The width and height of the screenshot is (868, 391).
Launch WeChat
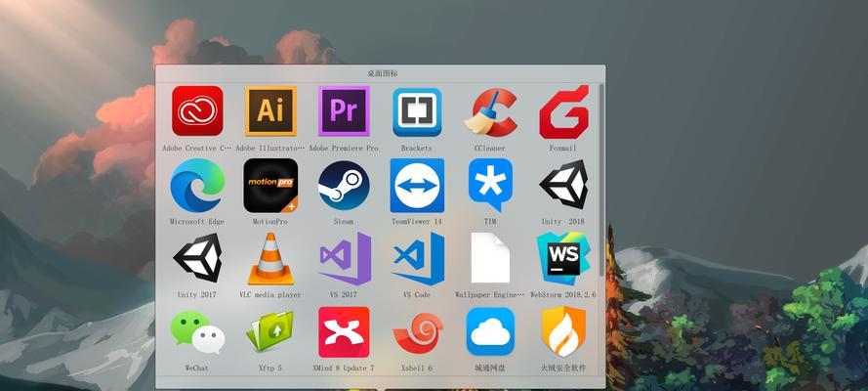(197, 331)
